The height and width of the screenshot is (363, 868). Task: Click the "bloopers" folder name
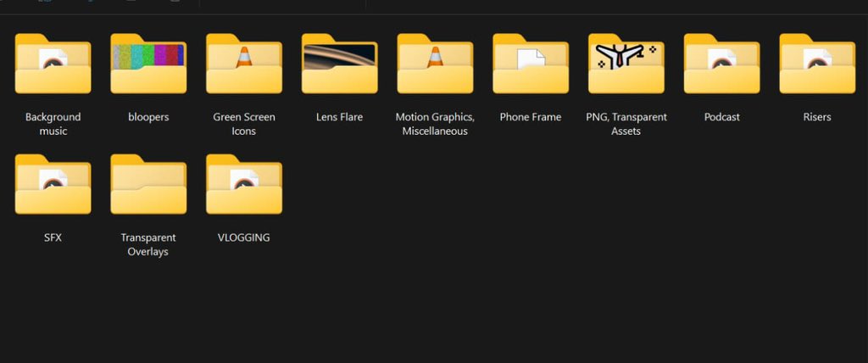pyautogui.click(x=148, y=117)
